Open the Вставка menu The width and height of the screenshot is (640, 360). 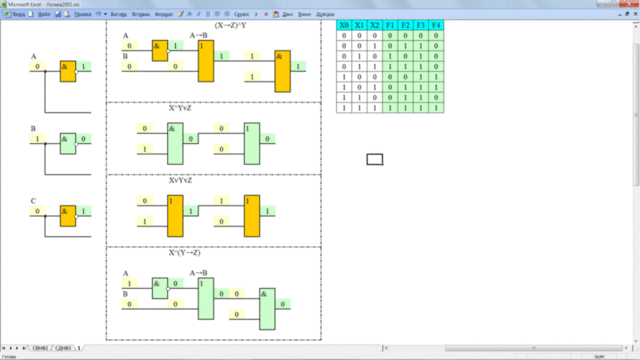(x=141, y=14)
